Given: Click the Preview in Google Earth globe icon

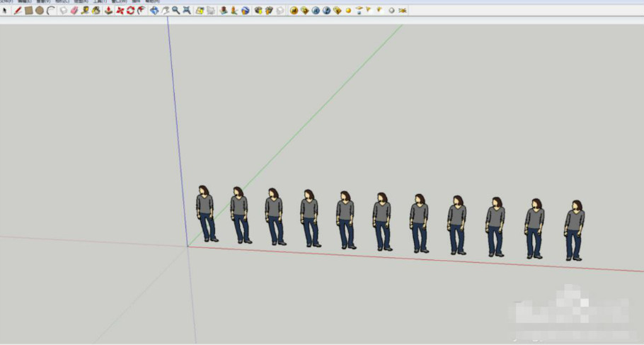Looking at the screenshot, I should (245, 11).
